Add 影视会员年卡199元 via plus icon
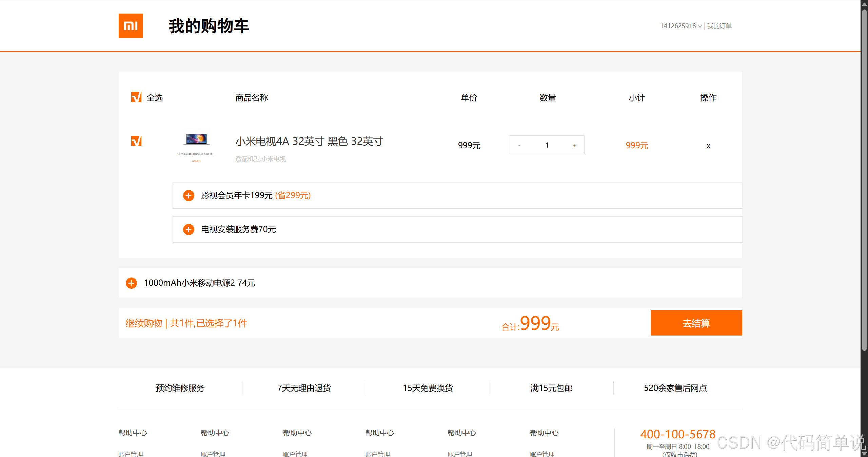 click(x=189, y=195)
